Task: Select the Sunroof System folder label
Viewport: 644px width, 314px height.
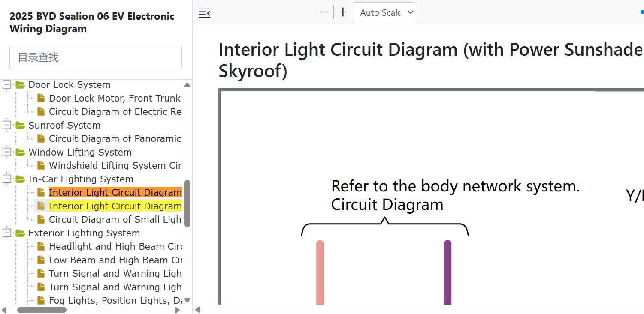Action: coord(64,126)
